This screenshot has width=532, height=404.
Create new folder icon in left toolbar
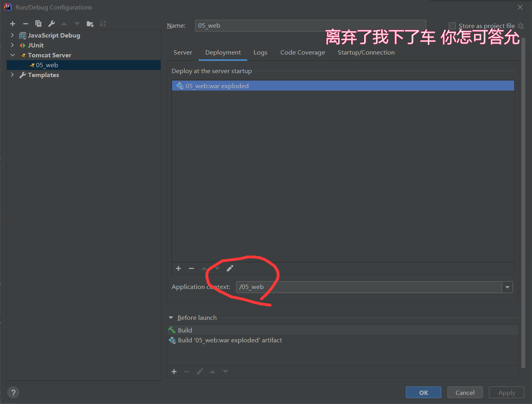click(90, 24)
